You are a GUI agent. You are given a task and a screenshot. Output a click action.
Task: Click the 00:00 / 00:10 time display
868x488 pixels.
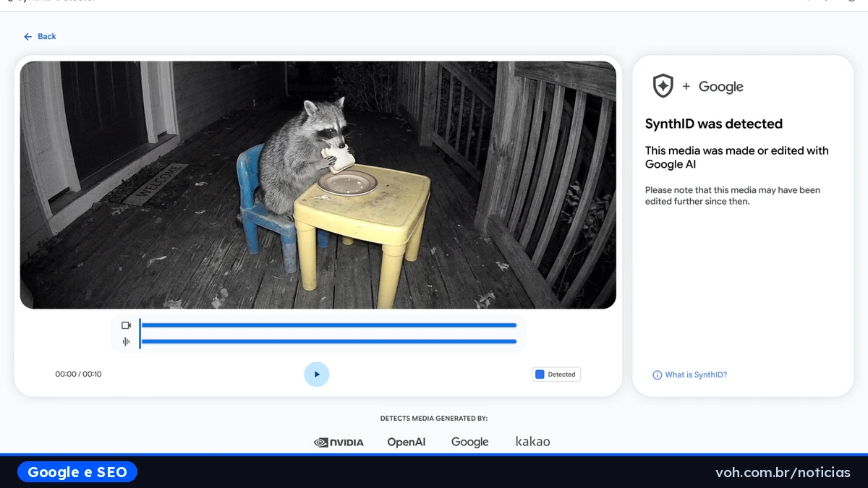78,374
